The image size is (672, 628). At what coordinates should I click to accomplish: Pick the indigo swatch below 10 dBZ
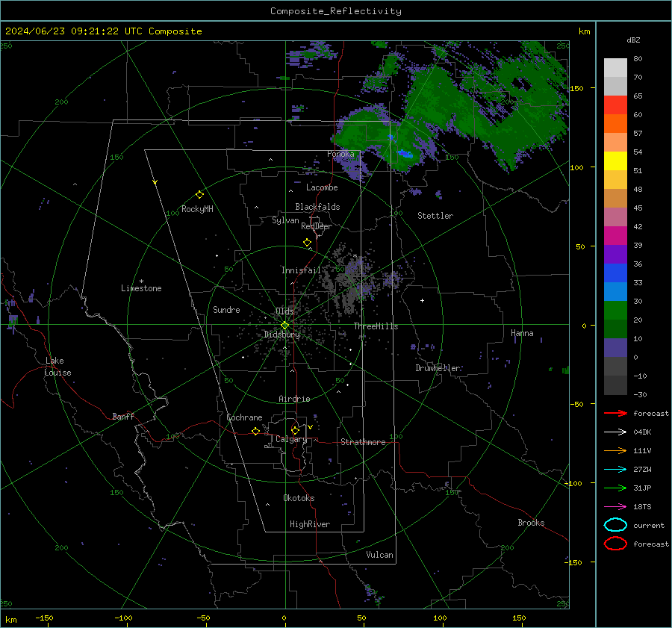pyautogui.click(x=615, y=348)
